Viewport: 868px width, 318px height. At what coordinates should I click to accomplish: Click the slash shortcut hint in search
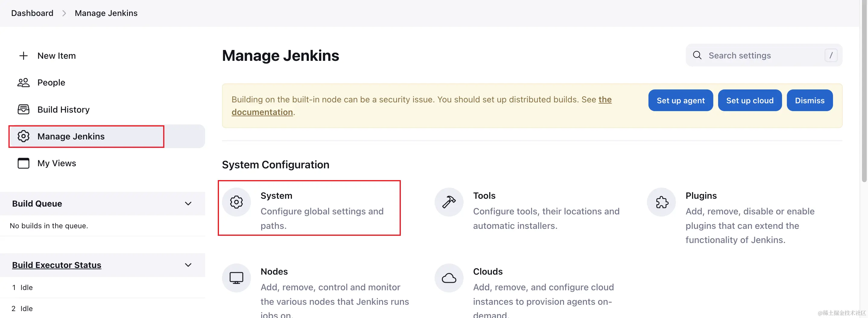pyautogui.click(x=831, y=55)
